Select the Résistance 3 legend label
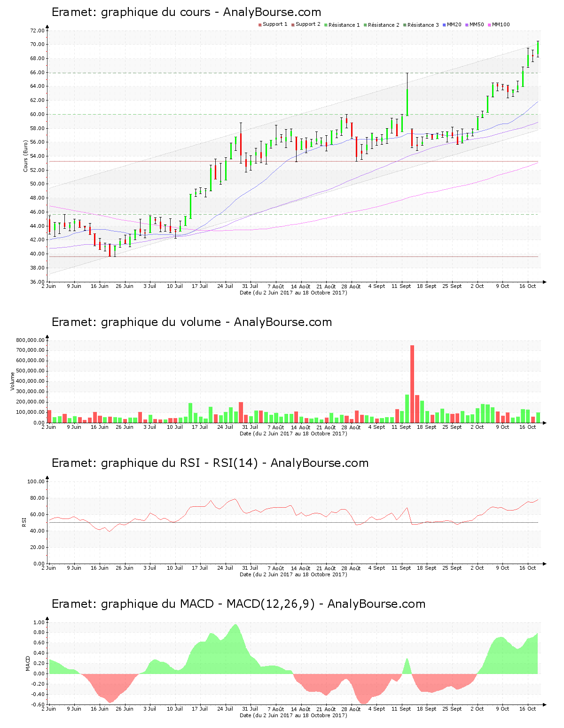Screen dimensions: 564x728 (423, 24)
